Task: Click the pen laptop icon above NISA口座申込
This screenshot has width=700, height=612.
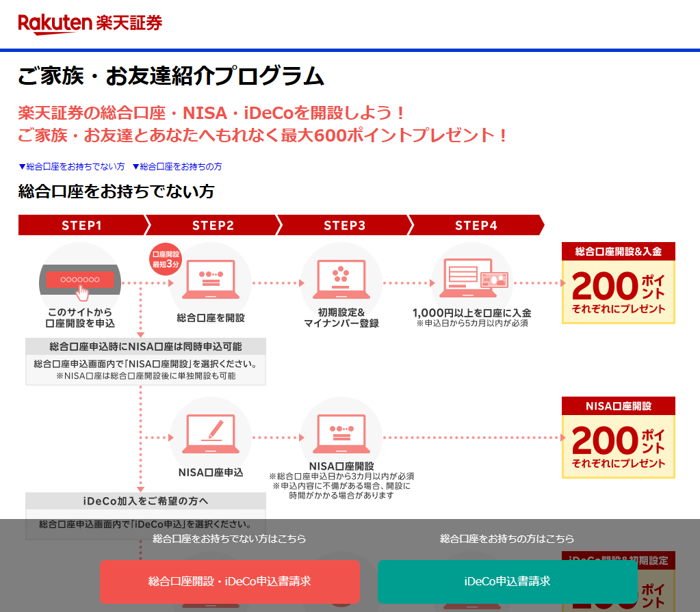Action: (211, 434)
